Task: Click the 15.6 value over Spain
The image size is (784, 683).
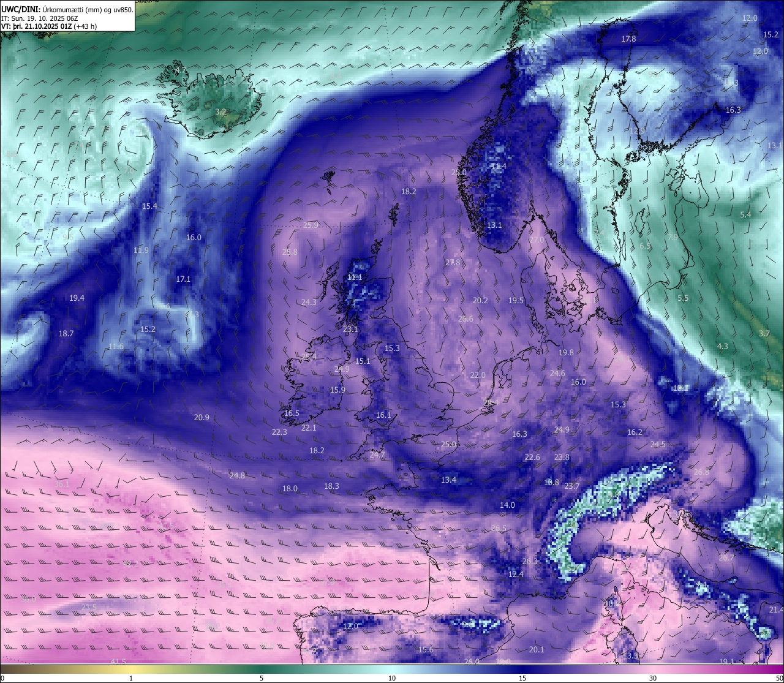Action: [x=426, y=649]
